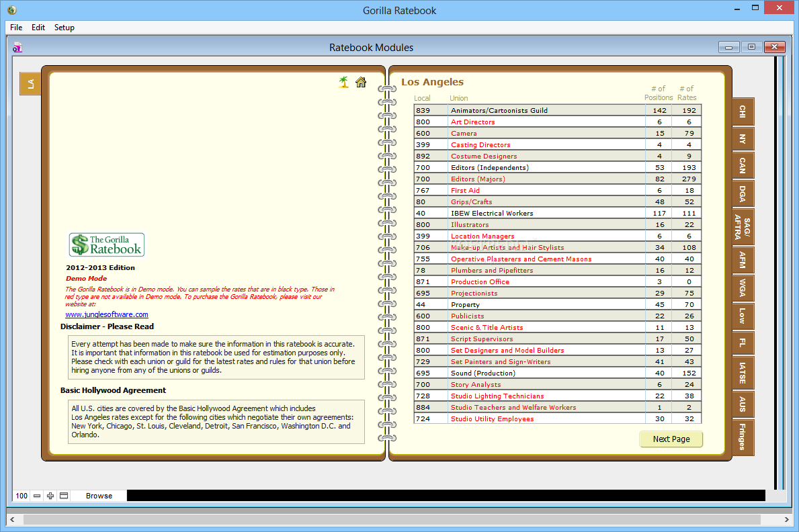Switch to the AUS tab

[743, 404]
